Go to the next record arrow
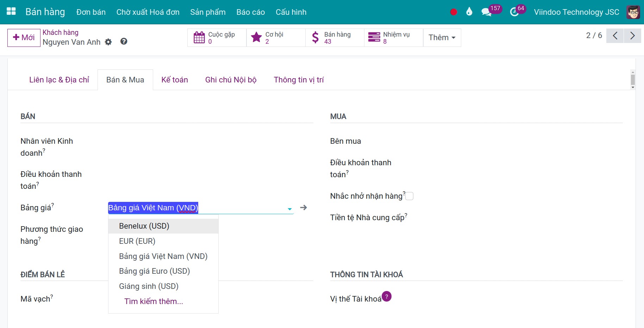 632,36
